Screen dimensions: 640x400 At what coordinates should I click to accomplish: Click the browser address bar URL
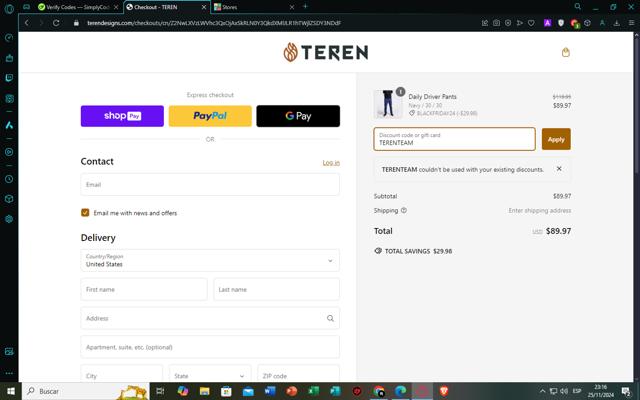[214, 23]
